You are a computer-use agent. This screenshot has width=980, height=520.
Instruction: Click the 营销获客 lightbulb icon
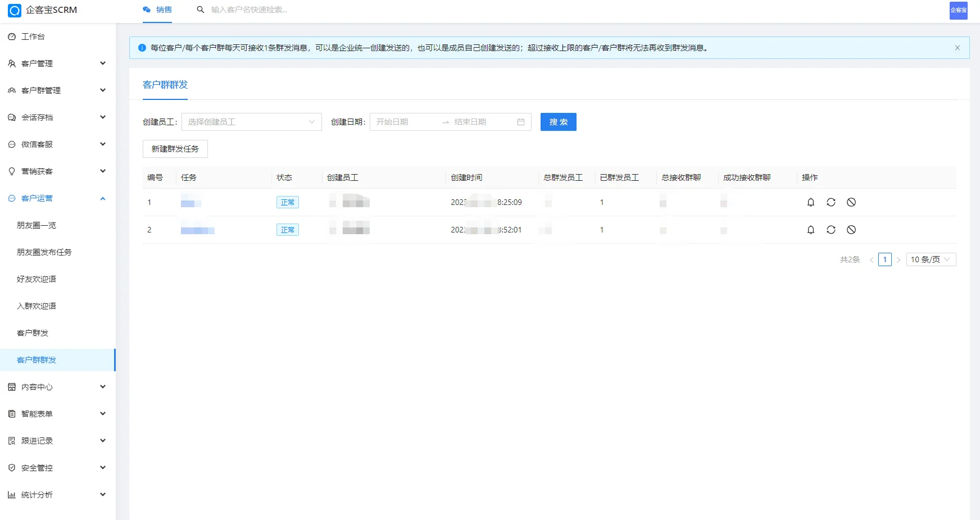click(12, 171)
